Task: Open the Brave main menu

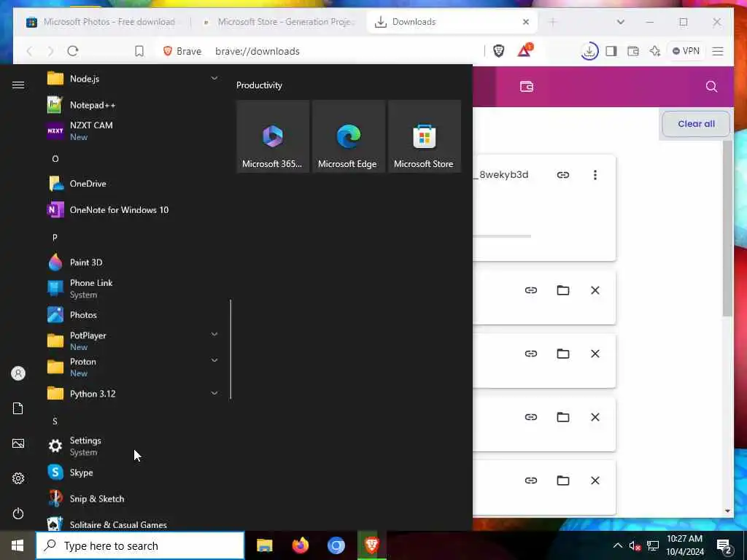Action: (718, 51)
